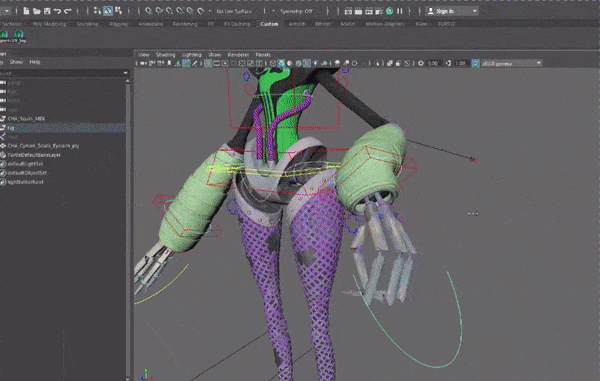This screenshot has width=600, height=381.
Task: Open the menu set dropdown arrow
Action: pyautogui.click(x=7, y=11)
